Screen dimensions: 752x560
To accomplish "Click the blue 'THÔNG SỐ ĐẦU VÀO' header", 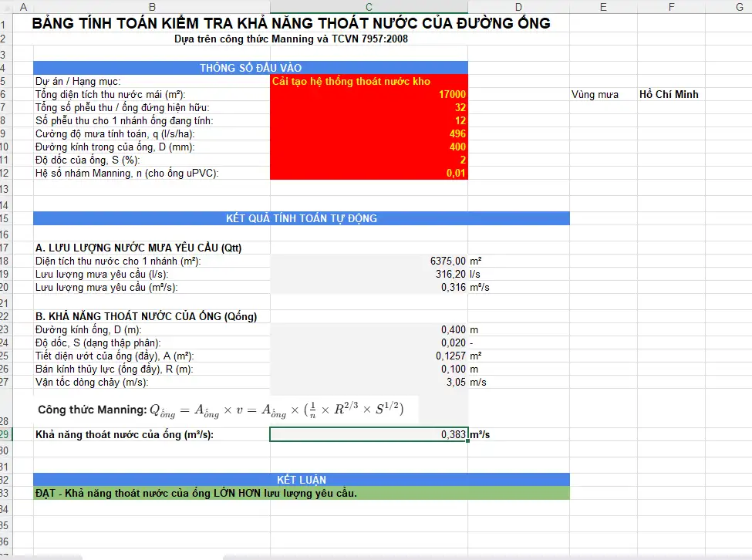I will click(251, 68).
